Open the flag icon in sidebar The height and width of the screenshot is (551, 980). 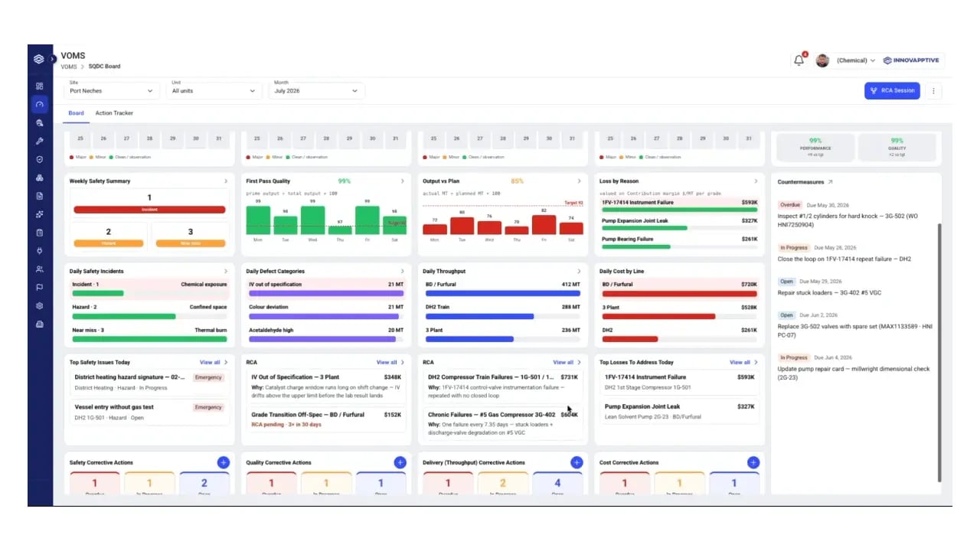point(40,288)
